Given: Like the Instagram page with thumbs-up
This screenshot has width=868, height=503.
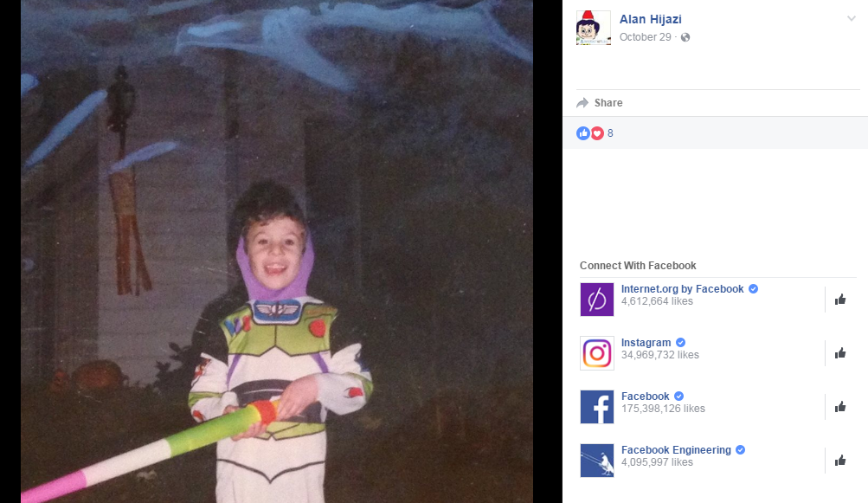Looking at the screenshot, I should tap(840, 353).
